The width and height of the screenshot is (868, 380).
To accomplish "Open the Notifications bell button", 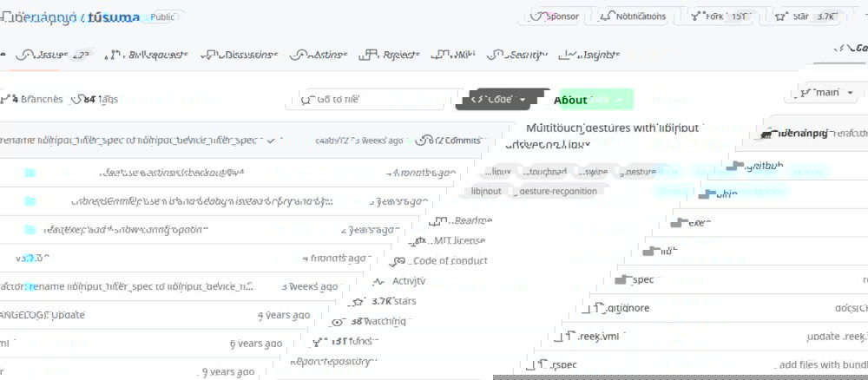I will click(634, 16).
